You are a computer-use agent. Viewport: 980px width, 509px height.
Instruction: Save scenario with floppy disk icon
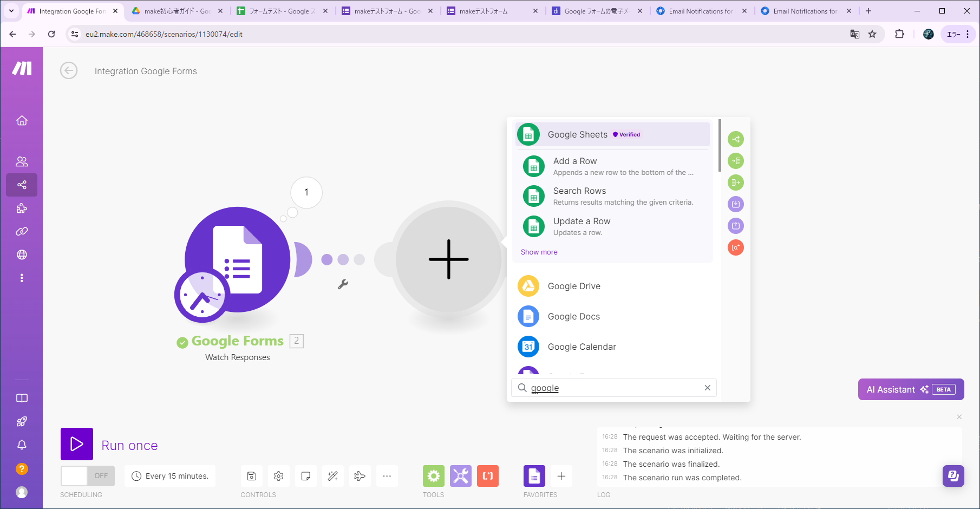pyautogui.click(x=251, y=476)
